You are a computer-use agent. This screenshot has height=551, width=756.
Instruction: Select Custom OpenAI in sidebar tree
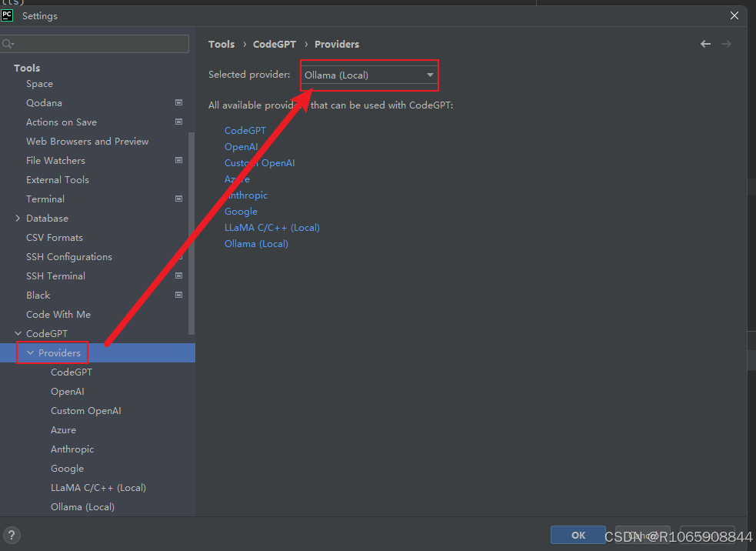(x=86, y=411)
